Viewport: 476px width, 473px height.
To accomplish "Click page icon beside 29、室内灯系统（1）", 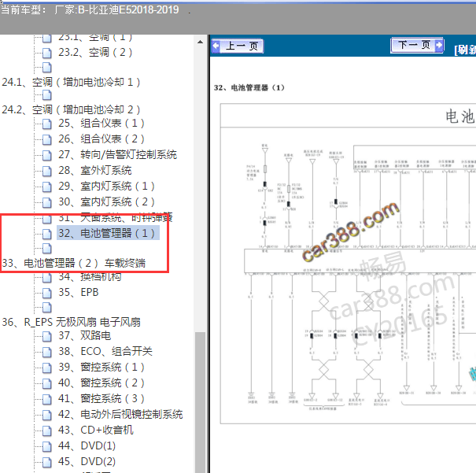I will [x=46, y=187].
